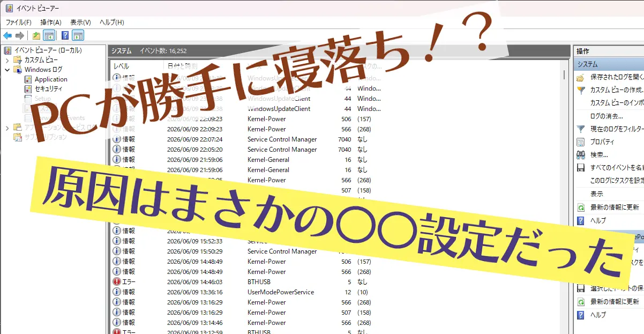Open the 操作(A) menu
Screen dimensions: 644x334
(51, 23)
